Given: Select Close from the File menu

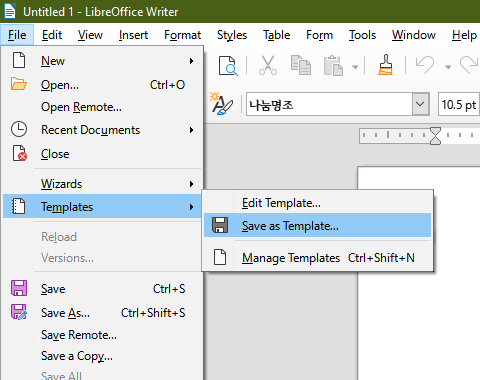Looking at the screenshot, I should 102,154.
